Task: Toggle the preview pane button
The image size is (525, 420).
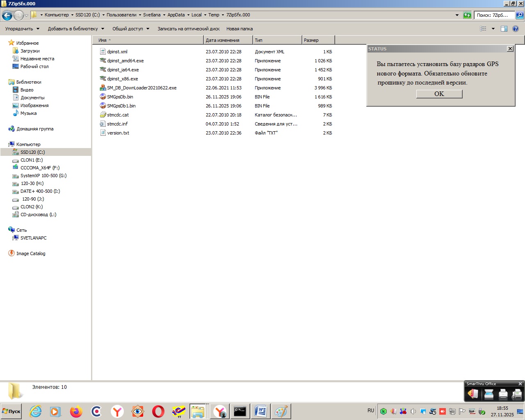Action: coord(504,29)
